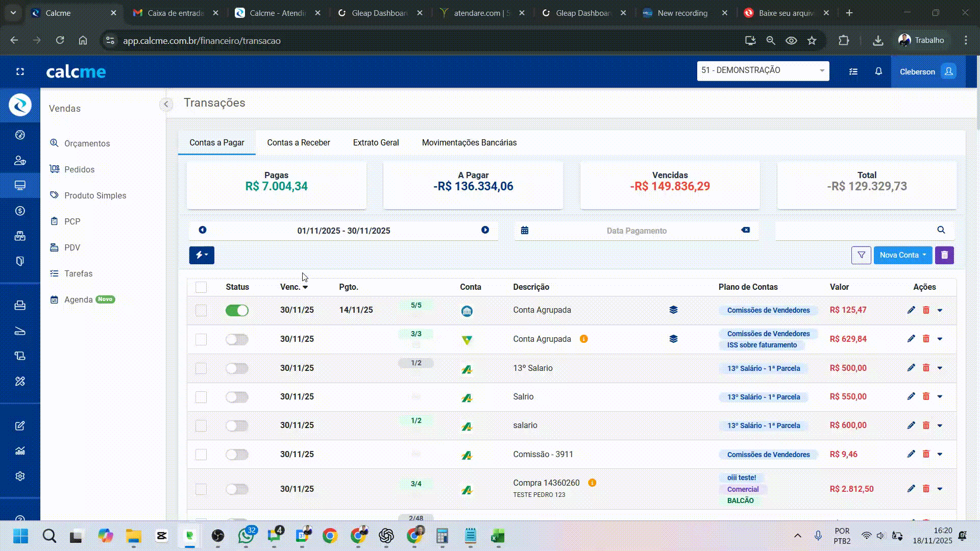
Task: Clear the Data Pagamento field
Action: pos(746,230)
